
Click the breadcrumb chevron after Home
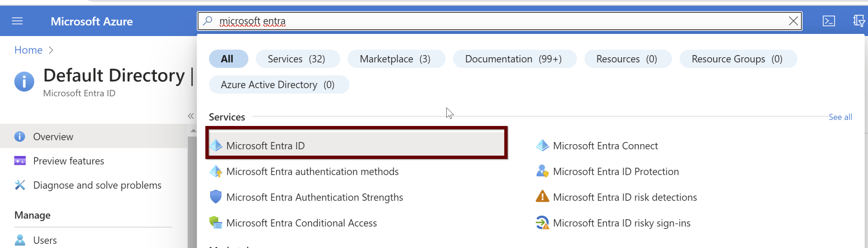click(51, 50)
